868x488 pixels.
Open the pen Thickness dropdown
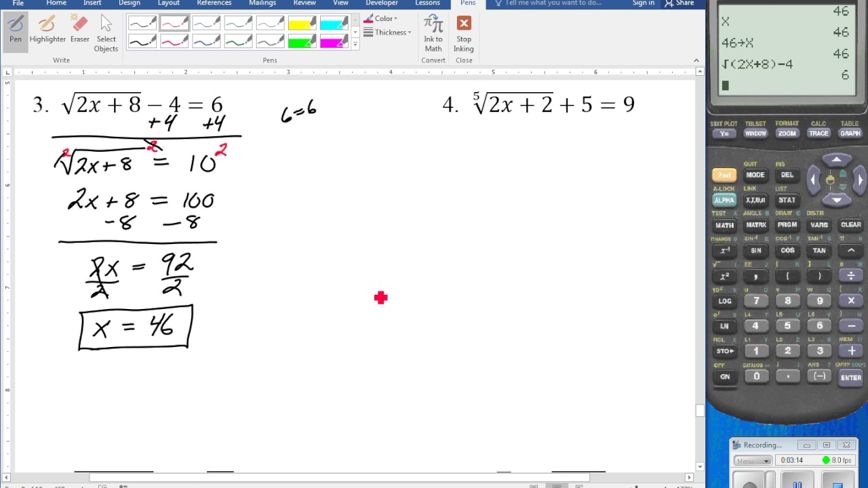[x=388, y=33]
